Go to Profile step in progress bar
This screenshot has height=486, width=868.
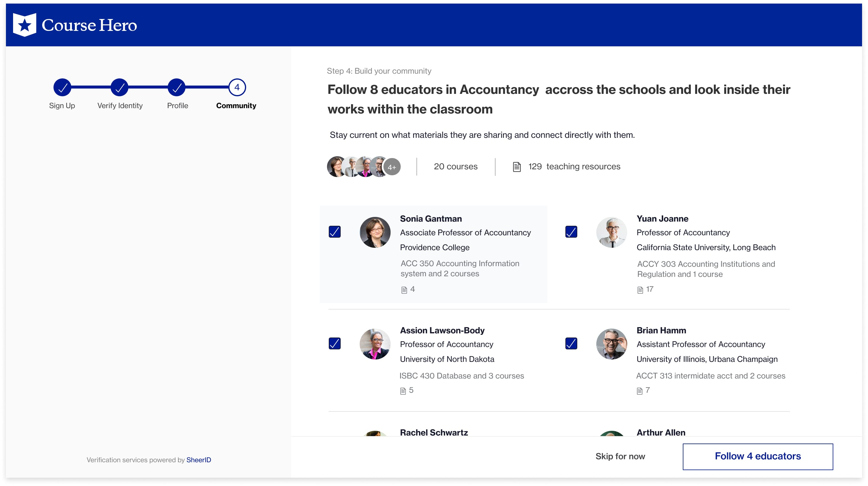177,88
